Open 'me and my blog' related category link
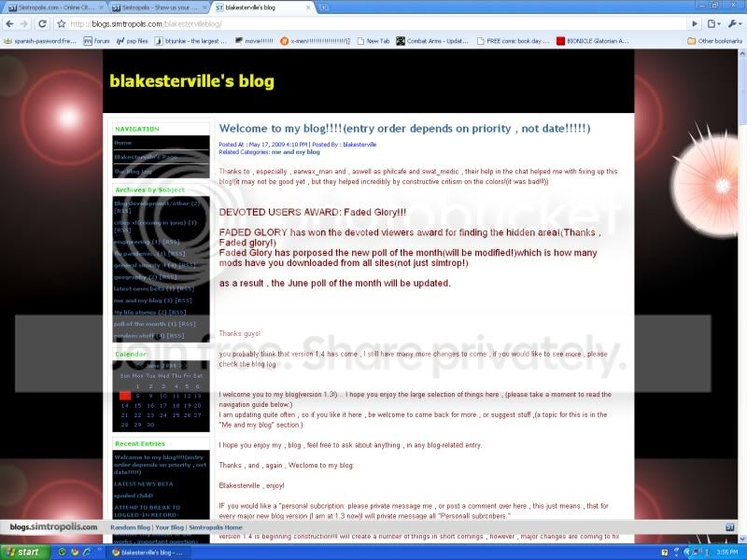747x560 pixels. click(295, 152)
